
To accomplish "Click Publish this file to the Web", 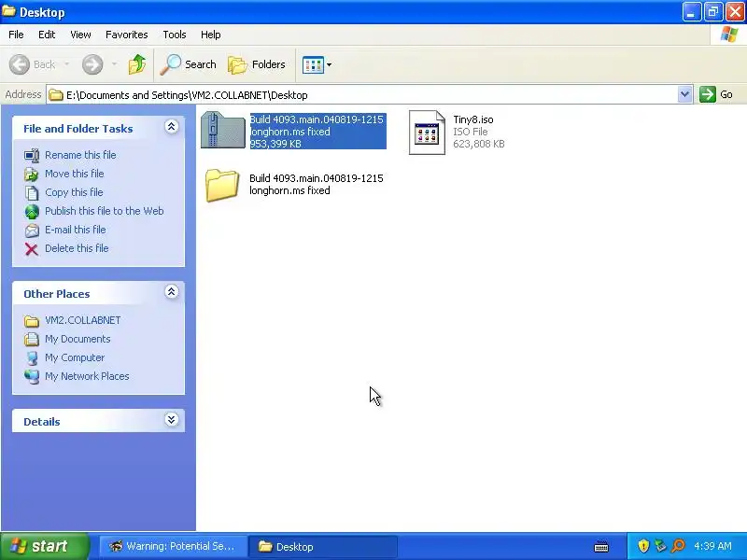I will click(105, 211).
